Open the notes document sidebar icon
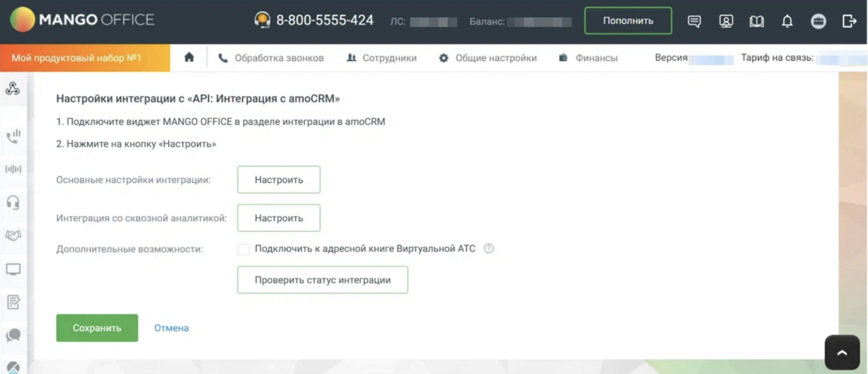 click(x=13, y=302)
